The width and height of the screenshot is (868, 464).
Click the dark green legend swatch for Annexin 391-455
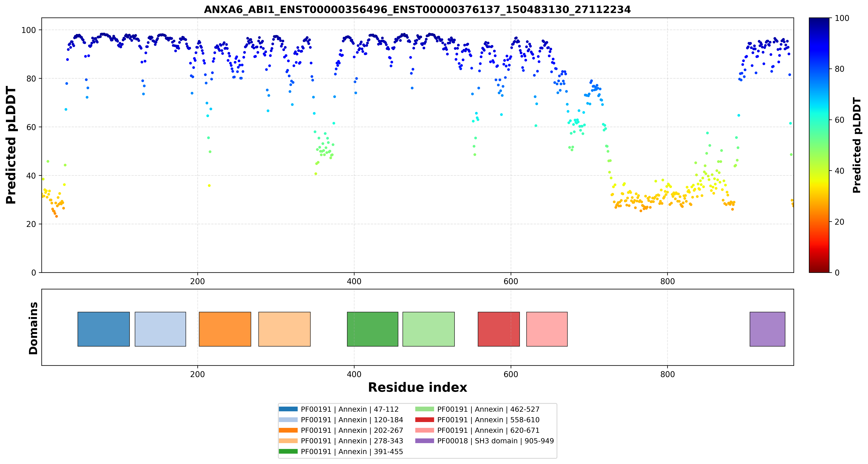click(x=288, y=452)
